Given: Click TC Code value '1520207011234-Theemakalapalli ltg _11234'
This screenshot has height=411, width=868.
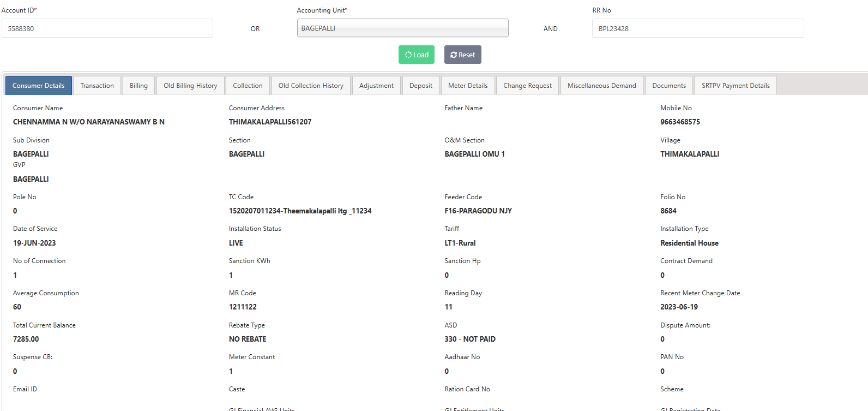Looking at the screenshot, I should point(300,211).
